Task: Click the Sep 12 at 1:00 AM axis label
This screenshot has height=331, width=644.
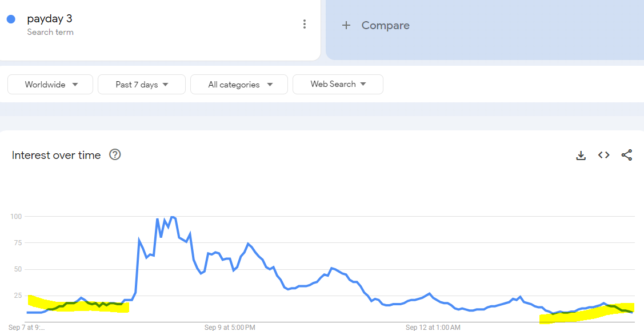Action: point(433,328)
